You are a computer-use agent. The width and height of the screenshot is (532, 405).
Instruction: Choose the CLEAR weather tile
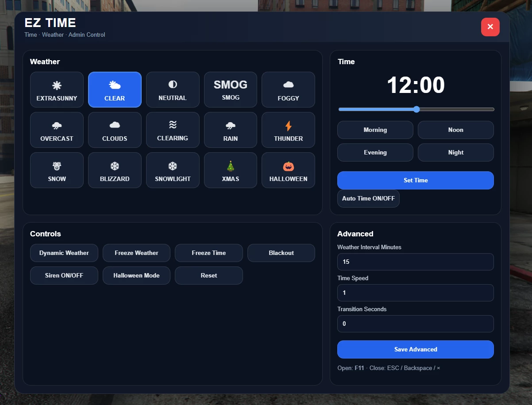115,89
